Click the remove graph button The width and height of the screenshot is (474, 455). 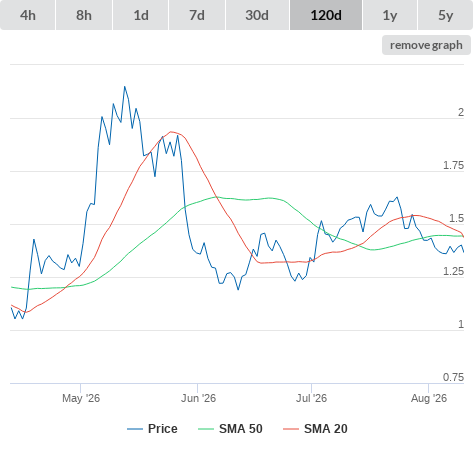click(x=426, y=45)
